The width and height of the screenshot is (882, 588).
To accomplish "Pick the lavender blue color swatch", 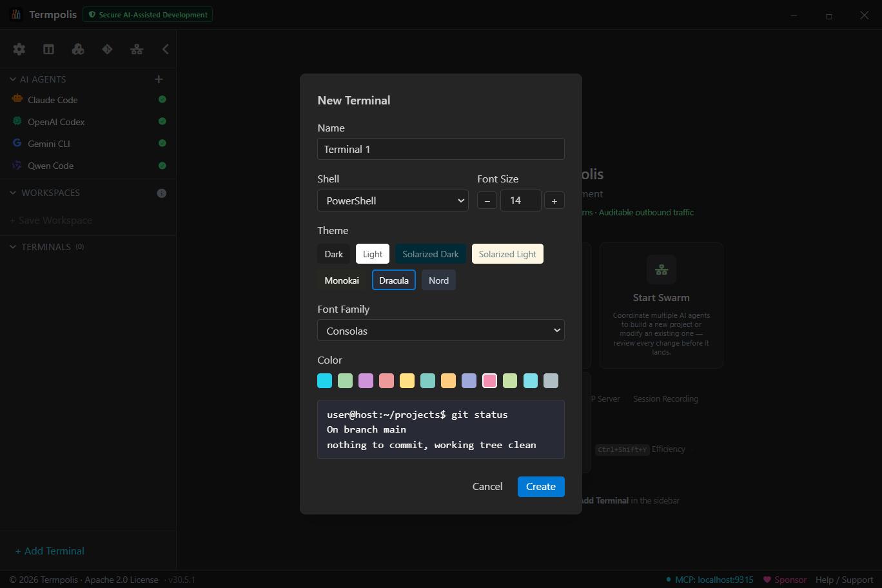I will click(x=469, y=380).
